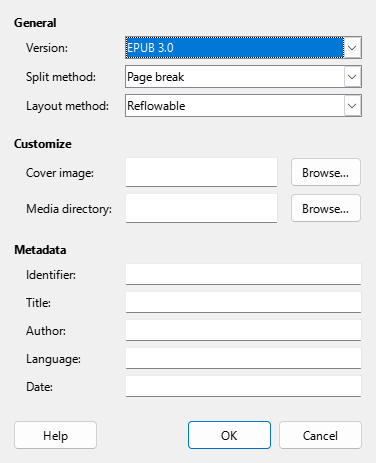Viewport: 376px width, 463px height.
Task: Click the Media directory label
Action: [x=69, y=209]
